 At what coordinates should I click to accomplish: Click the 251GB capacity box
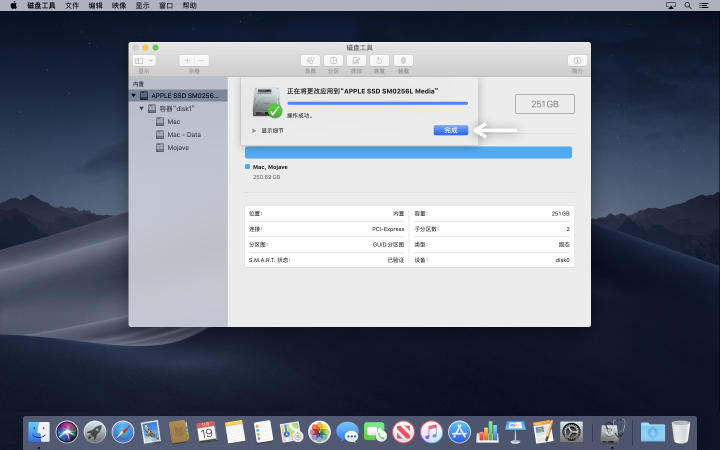(x=545, y=104)
